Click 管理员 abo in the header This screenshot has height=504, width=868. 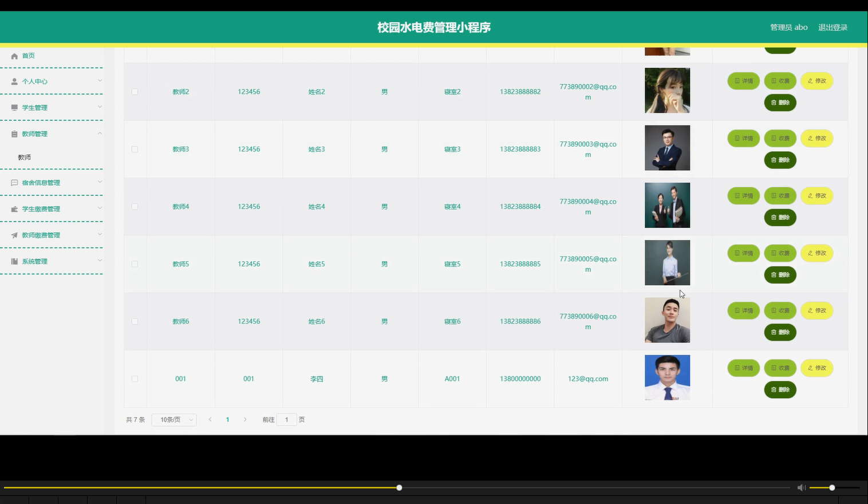[788, 27]
